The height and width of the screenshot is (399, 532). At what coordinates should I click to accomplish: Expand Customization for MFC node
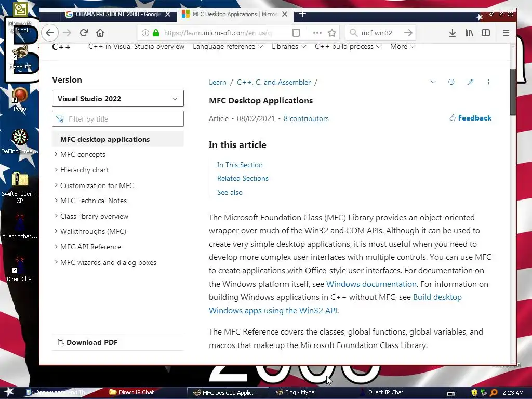coord(56,185)
